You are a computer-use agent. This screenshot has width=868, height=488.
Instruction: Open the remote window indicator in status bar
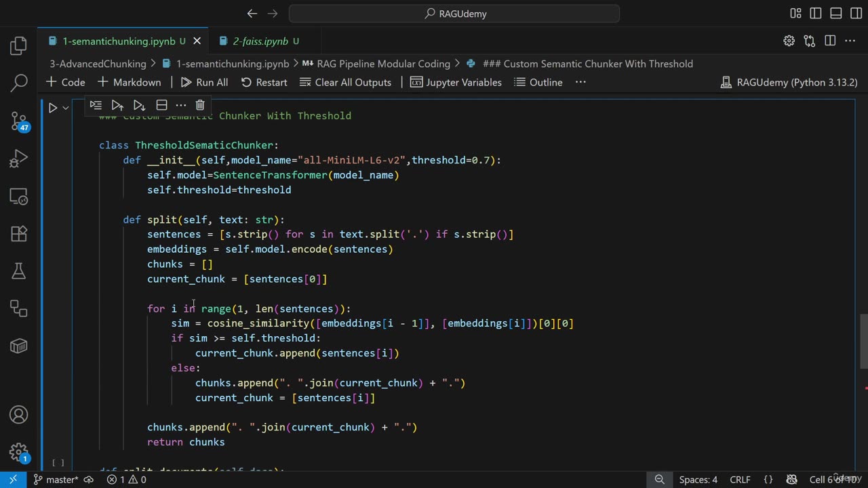pyautogui.click(x=13, y=479)
